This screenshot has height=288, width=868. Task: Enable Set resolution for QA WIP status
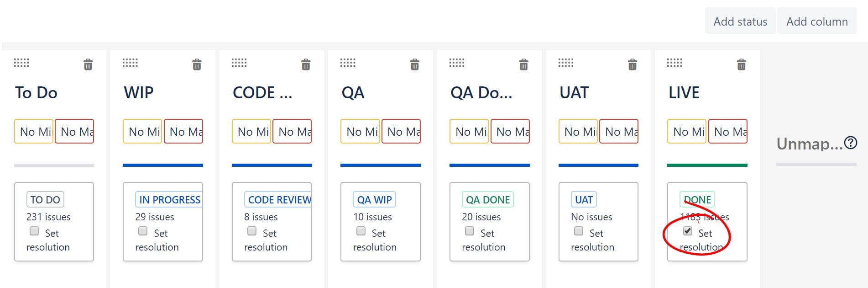[x=361, y=231]
